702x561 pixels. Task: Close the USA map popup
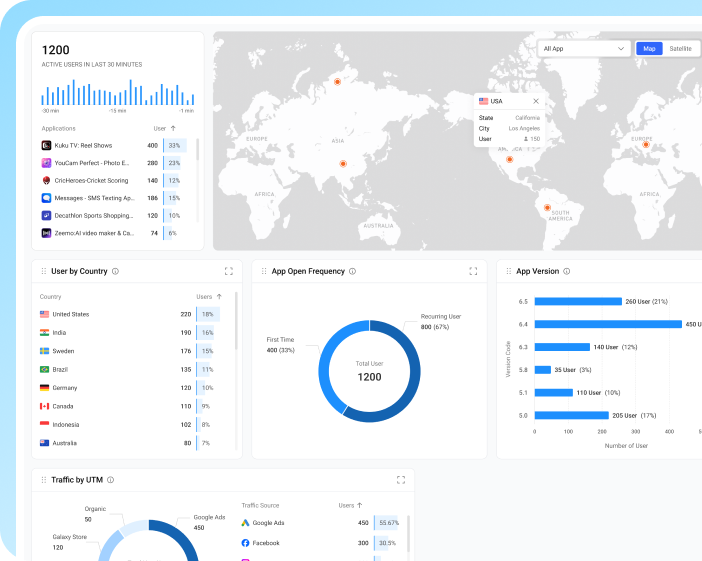[536, 101]
